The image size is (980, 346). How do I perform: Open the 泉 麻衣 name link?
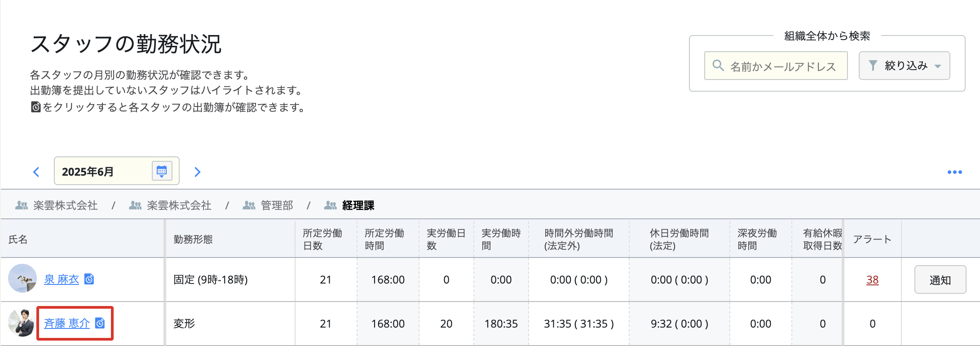[62, 279]
